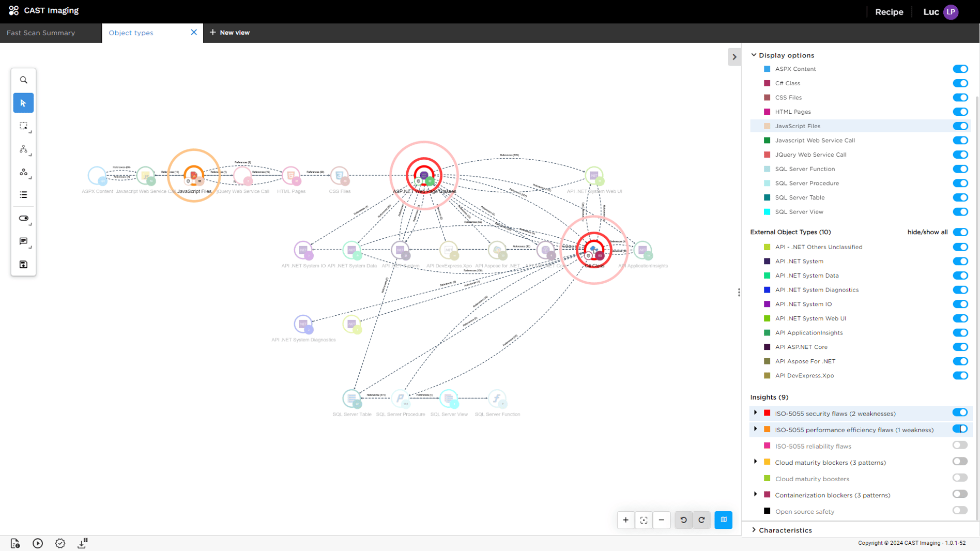980x551 pixels.
Task: Collapse the Display options section
Action: [754, 55]
